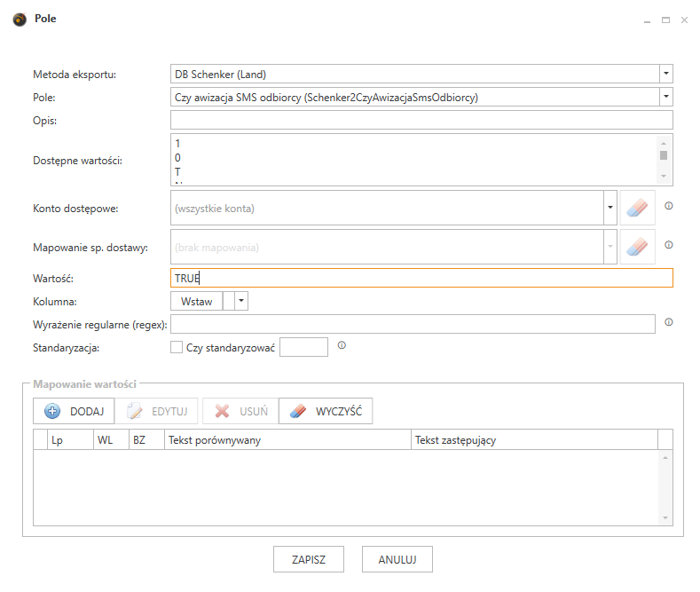Toggle the Czy standaryzować checkbox
The image size is (700, 592).
point(177,347)
